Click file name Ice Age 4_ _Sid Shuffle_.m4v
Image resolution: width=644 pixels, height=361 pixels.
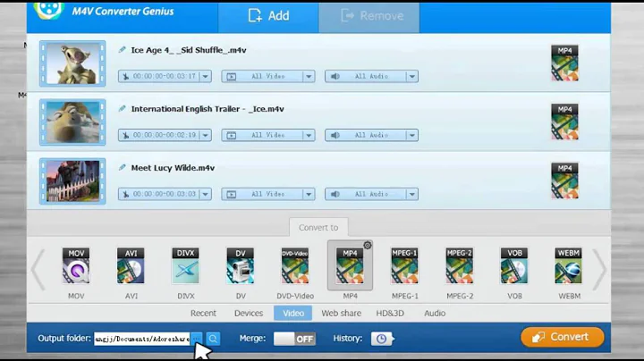point(189,50)
